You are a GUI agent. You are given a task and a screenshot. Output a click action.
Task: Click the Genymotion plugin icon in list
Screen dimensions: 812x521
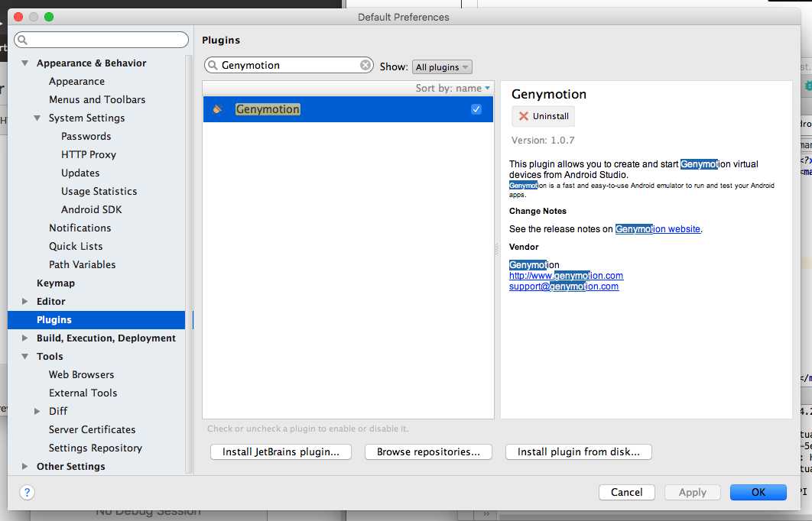pos(217,109)
